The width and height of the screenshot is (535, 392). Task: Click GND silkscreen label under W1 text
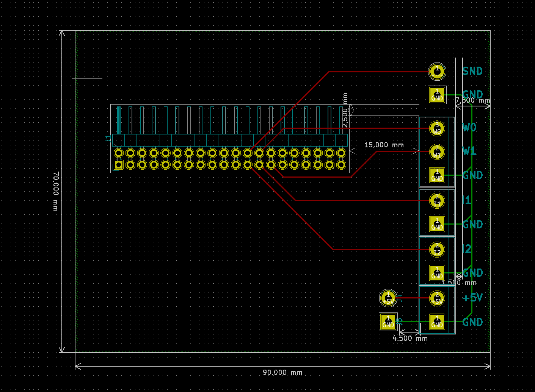(472, 175)
